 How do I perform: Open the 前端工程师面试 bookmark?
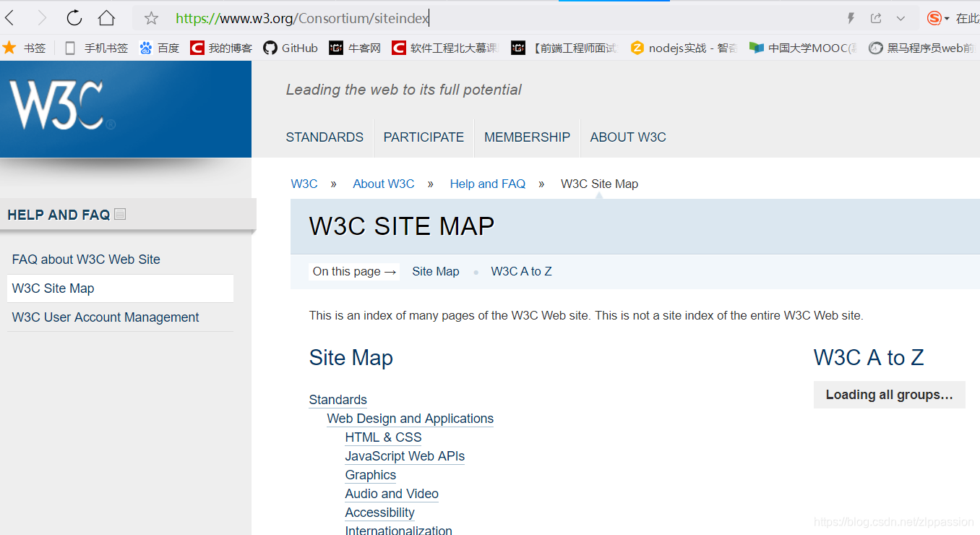[x=564, y=48]
